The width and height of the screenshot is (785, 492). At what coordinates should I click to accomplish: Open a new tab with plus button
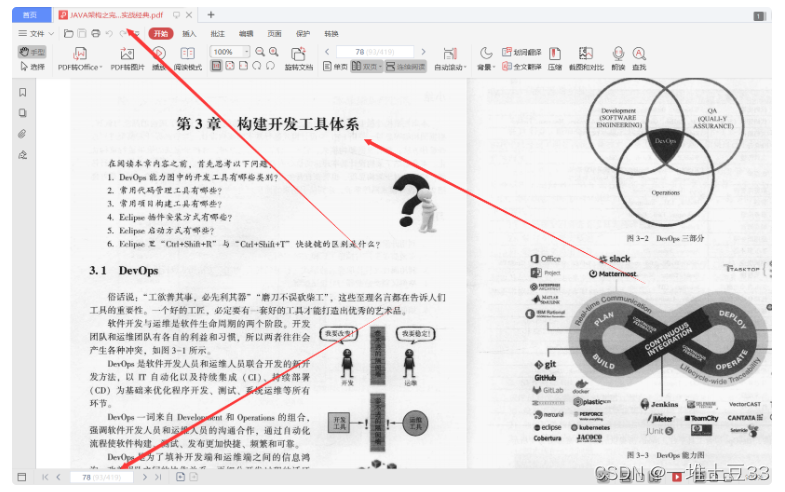(x=211, y=15)
